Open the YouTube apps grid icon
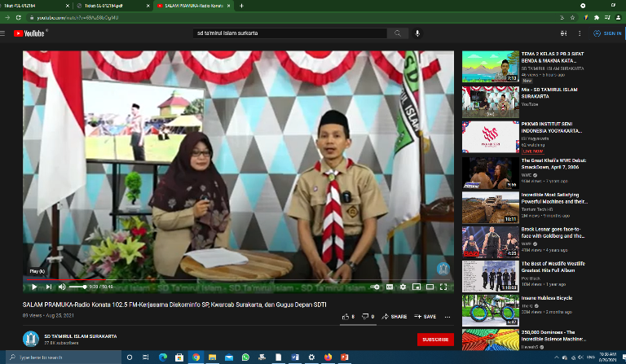 563,33
